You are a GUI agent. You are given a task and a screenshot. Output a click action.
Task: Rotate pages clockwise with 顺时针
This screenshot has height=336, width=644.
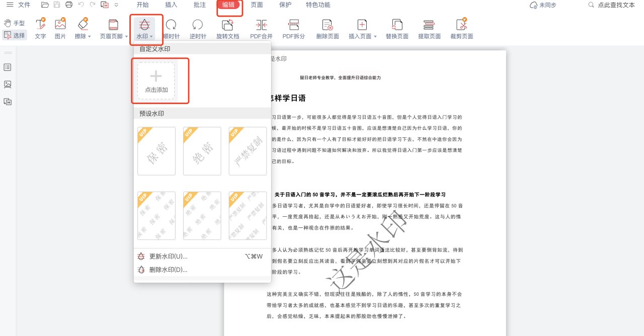coord(172,28)
